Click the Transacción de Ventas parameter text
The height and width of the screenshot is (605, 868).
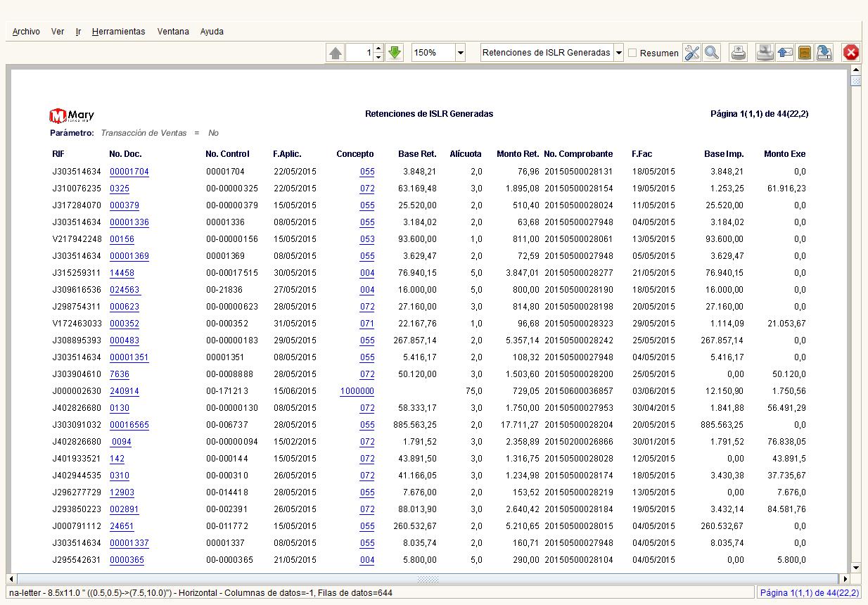[143, 133]
